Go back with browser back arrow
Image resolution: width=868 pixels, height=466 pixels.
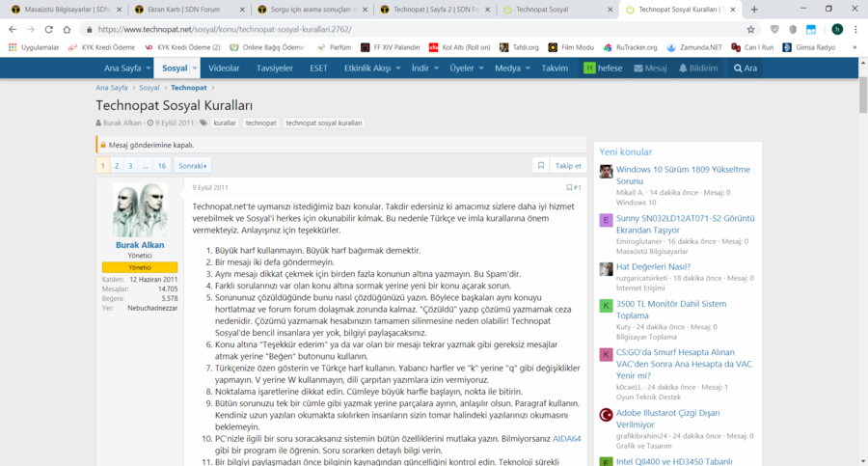(13, 29)
